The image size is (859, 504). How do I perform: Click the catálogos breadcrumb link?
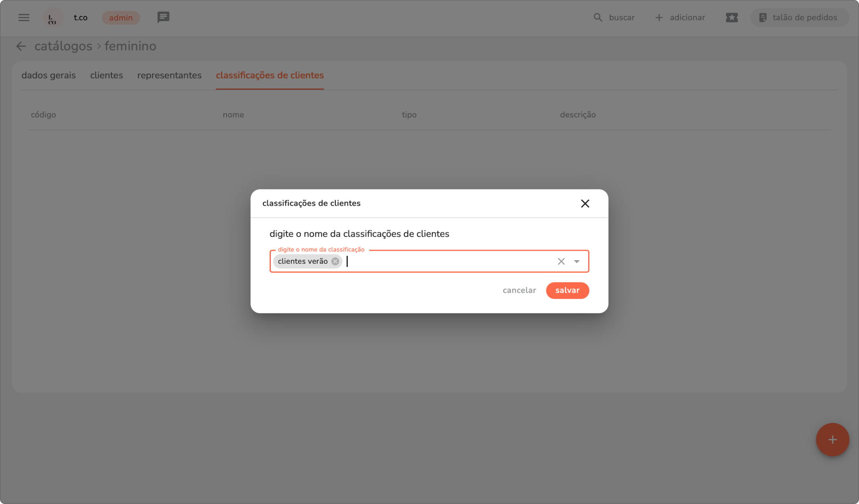click(63, 46)
